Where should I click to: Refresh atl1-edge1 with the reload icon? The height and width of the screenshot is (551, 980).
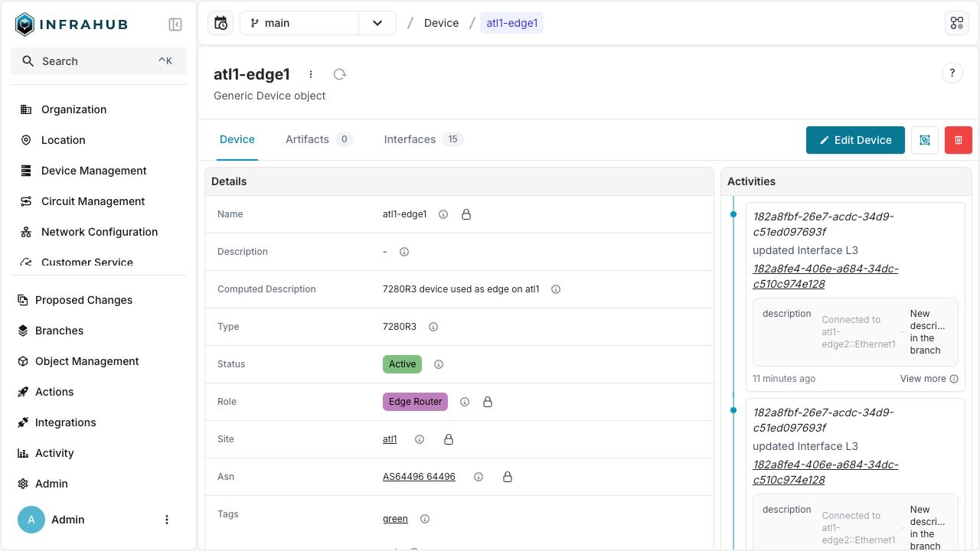click(x=339, y=74)
